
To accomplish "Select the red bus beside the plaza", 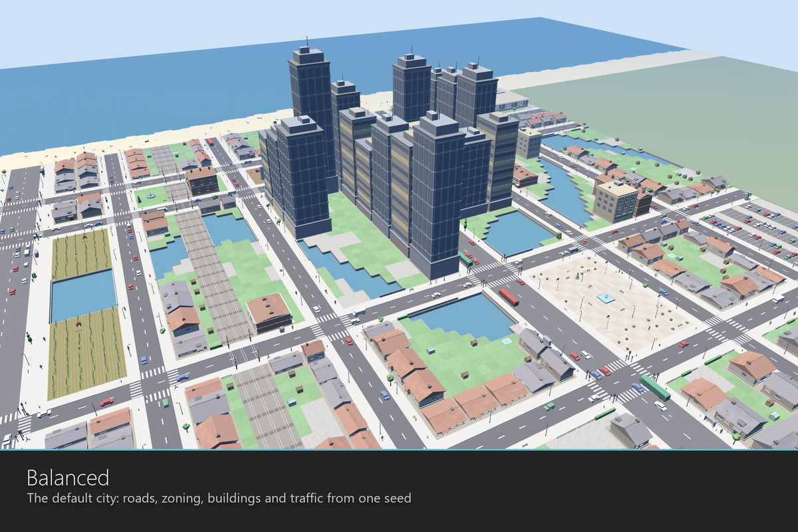I will click(x=509, y=297).
